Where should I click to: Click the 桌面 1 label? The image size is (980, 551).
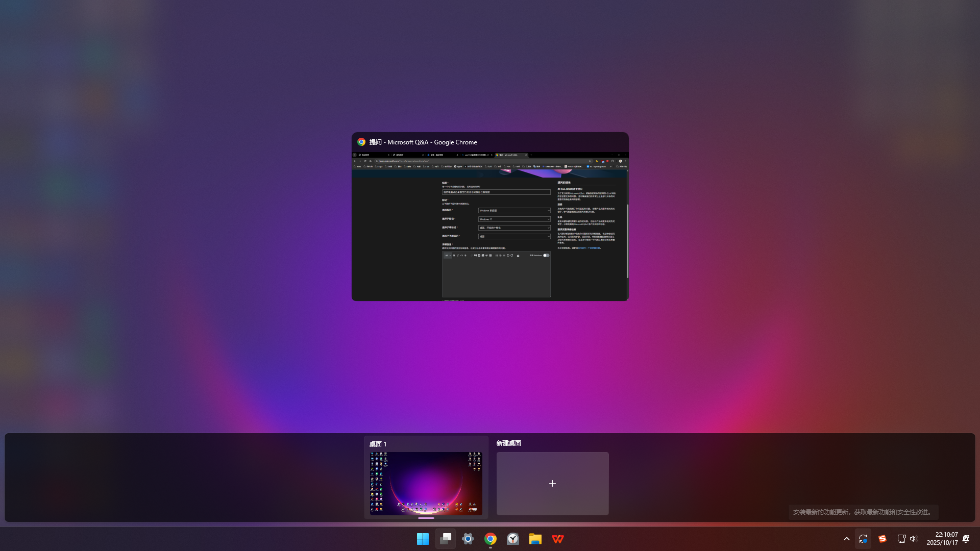point(378,444)
